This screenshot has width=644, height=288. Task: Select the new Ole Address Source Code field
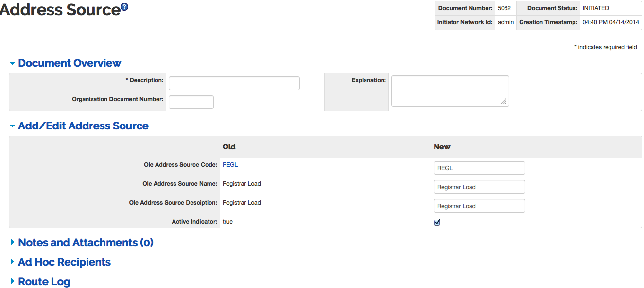pos(479,168)
